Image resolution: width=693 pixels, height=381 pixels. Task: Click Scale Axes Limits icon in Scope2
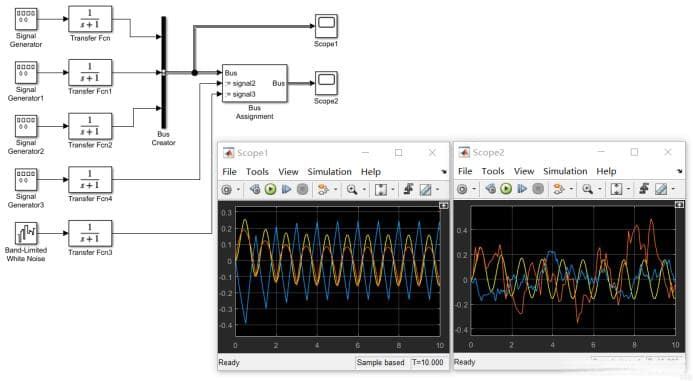coord(616,189)
